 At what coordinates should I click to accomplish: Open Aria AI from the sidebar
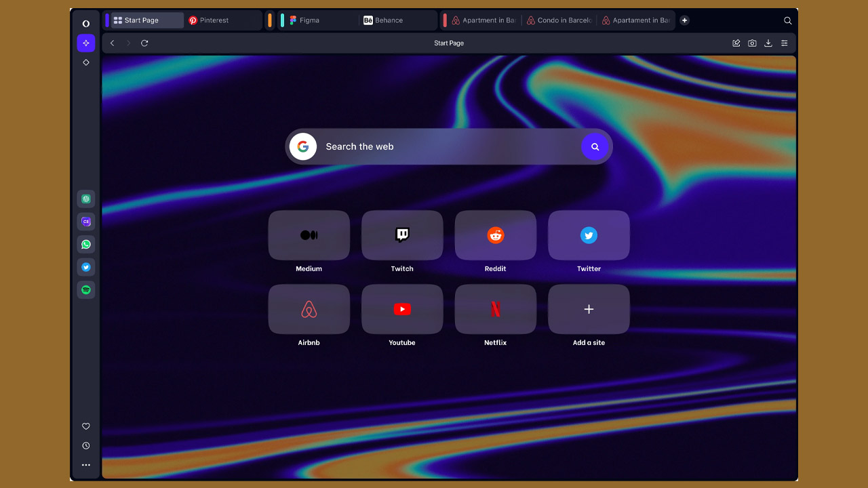86,43
